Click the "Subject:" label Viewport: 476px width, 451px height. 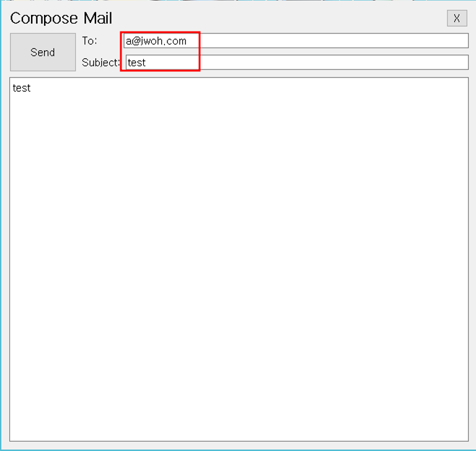click(101, 63)
